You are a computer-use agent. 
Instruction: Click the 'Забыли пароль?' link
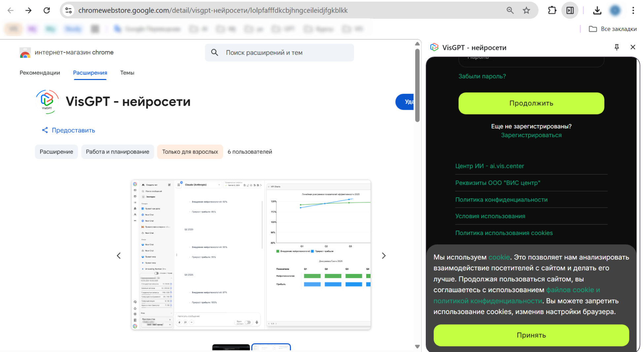point(482,76)
